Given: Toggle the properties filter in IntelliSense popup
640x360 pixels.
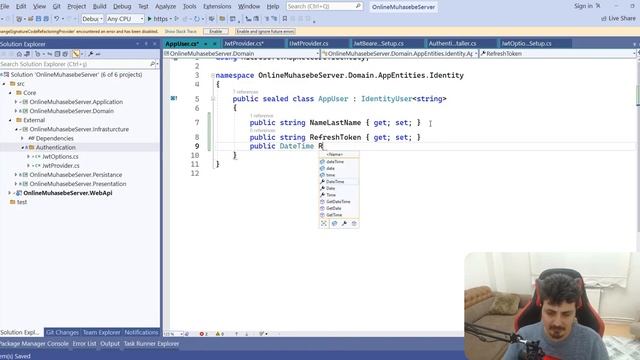Looking at the screenshot, I should coord(344,224).
